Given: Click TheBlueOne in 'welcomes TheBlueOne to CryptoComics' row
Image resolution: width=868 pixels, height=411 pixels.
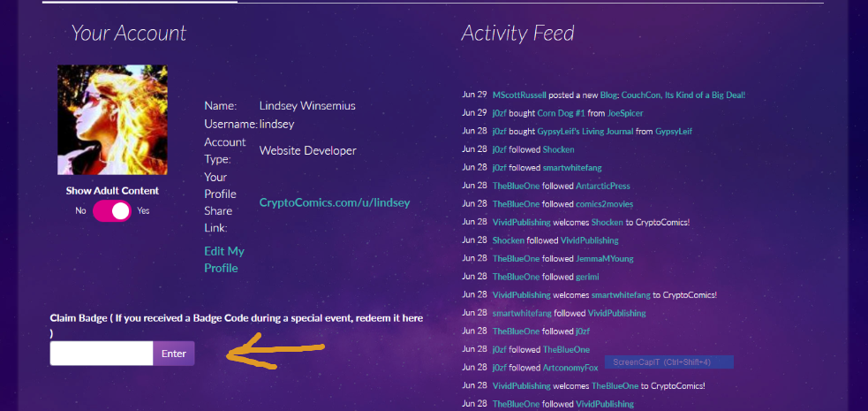Looking at the screenshot, I should click(615, 386).
